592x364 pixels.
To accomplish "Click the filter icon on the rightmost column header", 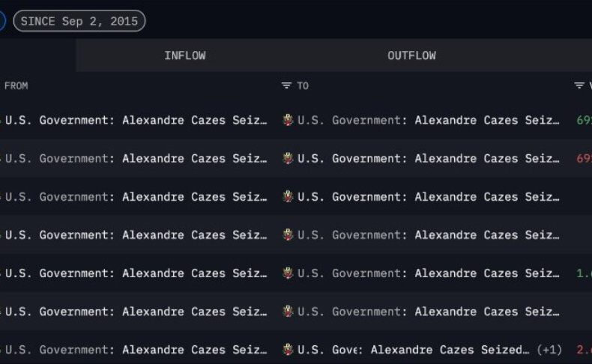I will (x=579, y=86).
